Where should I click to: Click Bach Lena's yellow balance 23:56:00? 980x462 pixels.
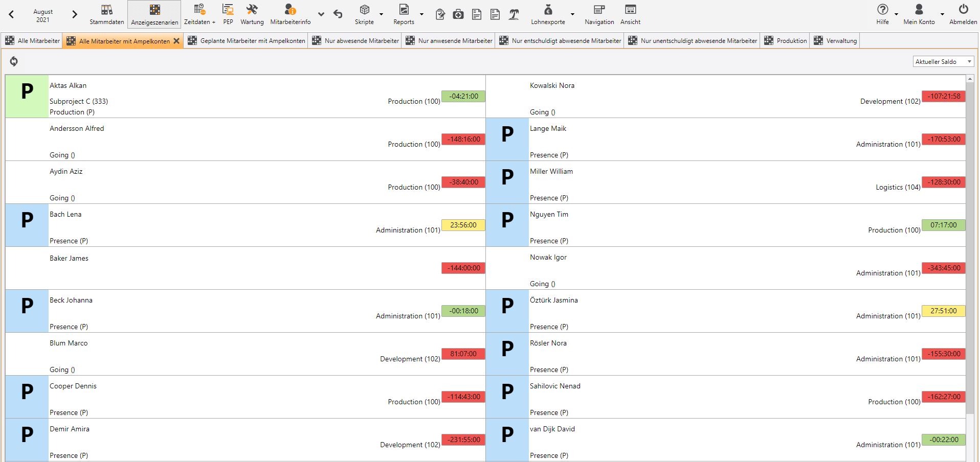tap(463, 225)
